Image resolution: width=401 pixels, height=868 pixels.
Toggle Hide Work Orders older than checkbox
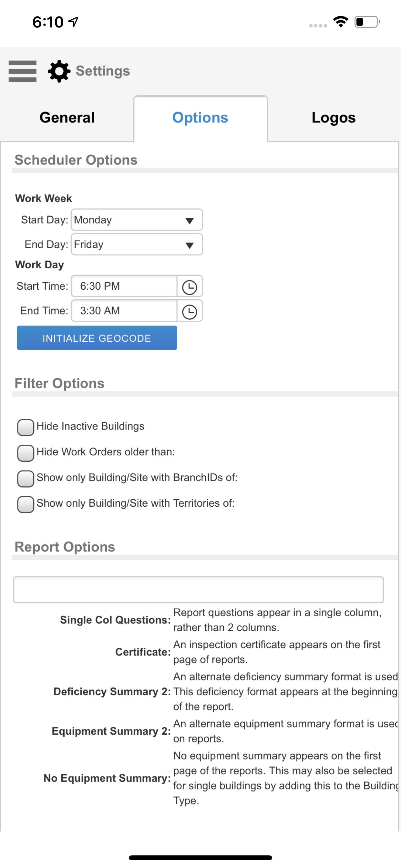coord(26,453)
